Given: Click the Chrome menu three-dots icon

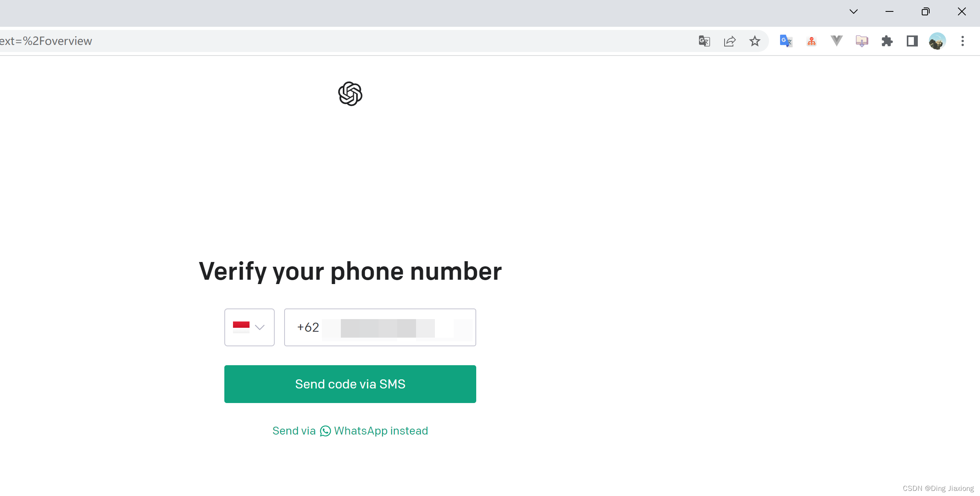Looking at the screenshot, I should (x=963, y=41).
